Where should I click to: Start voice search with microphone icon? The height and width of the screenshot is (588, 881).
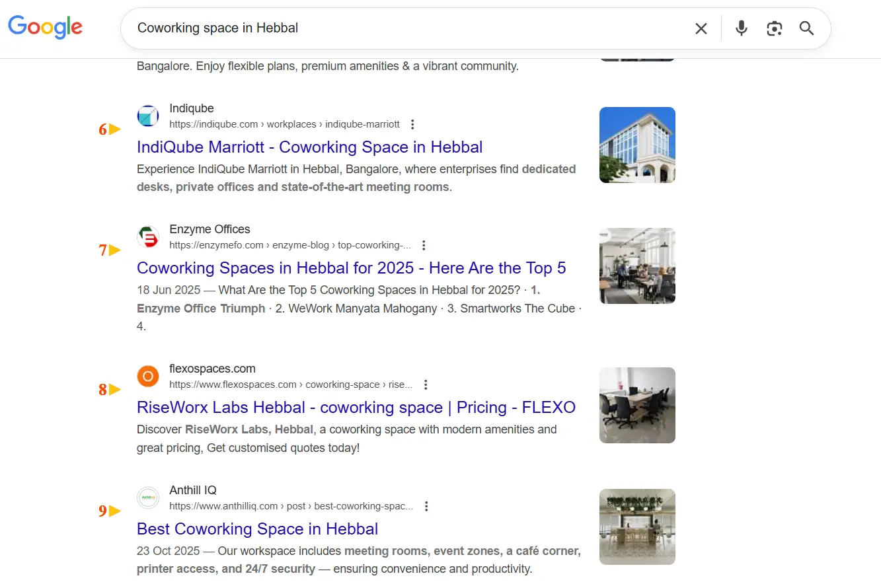(x=742, y=28)
